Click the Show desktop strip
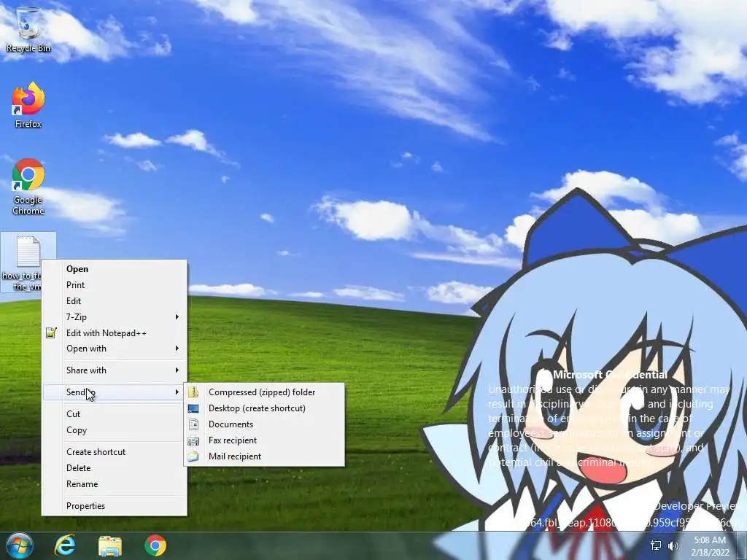Image resolution: width=747 pixels, height=560 pixels. coord(743,545)
